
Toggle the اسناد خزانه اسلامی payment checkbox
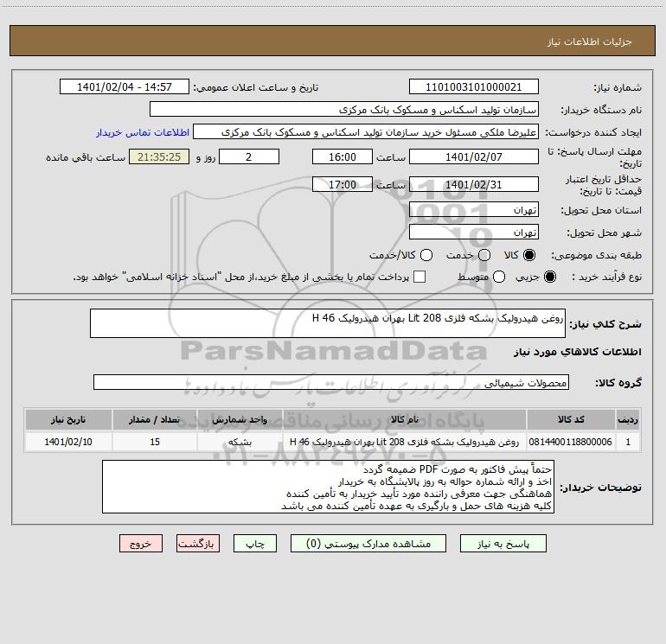[419, 277]
